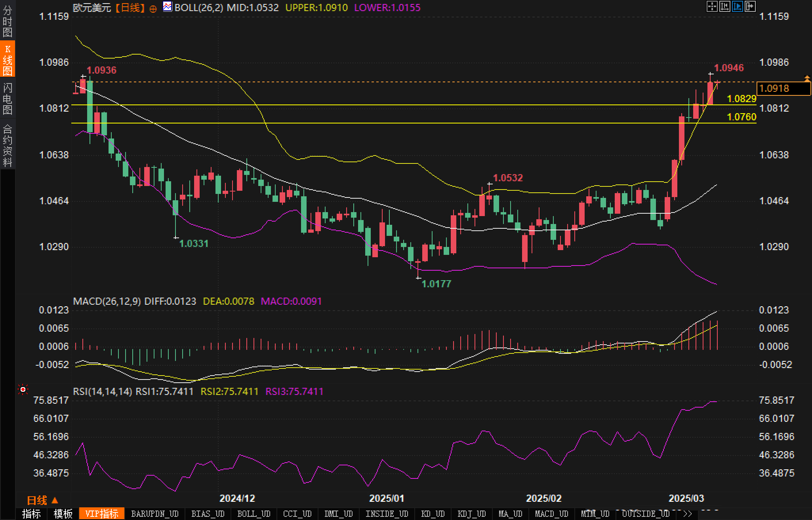Screen dimensions: 812x520
Task: Click the 模板 tab at the bottom
Action: tap(63, 514)
